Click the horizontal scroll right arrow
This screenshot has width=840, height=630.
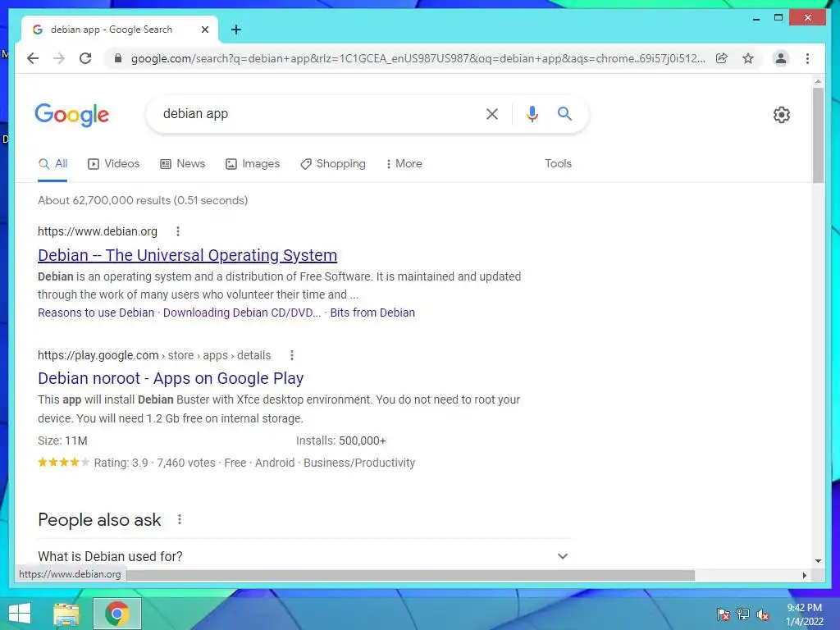(x=804, y=575)
